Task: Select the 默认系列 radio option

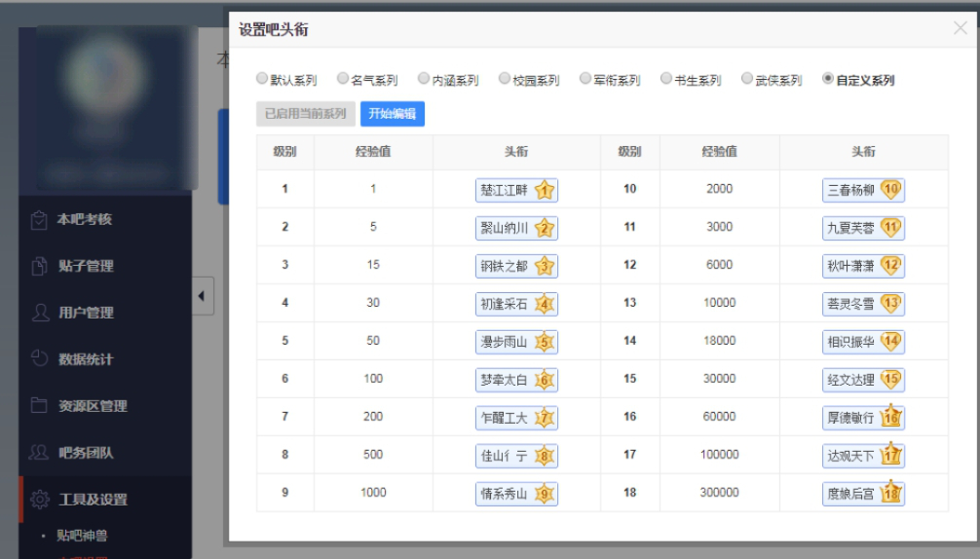Action: pyautogui.click(x=262, y=79)
